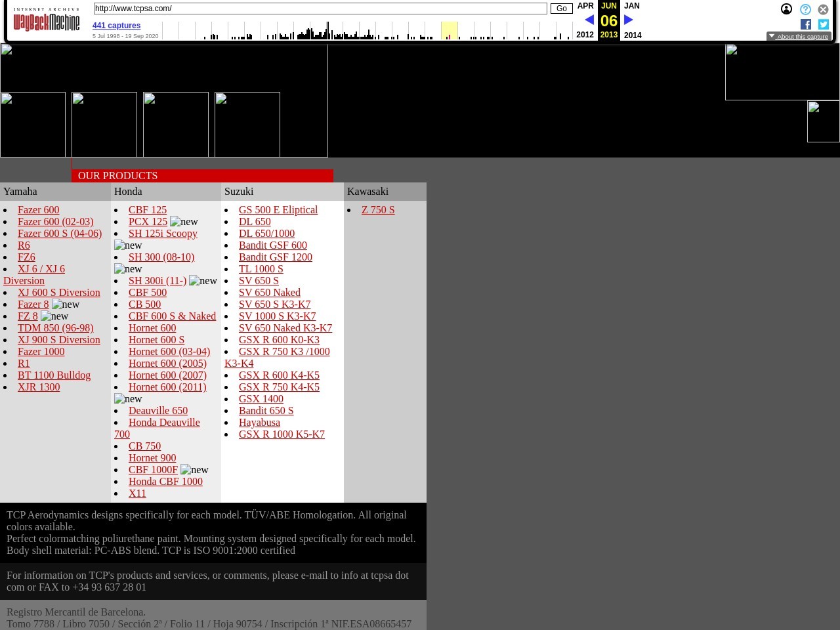Click the Wayback URL input field

pyautogui.click(x=320, y=9)
